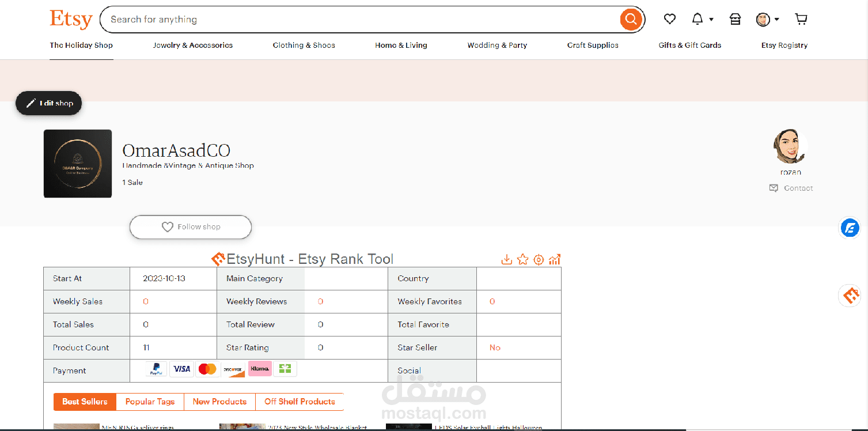Image resolution: width=868 pixels, height=431 pixels.
Task: Open Shop Manager storefront icon
Action: 735,19
